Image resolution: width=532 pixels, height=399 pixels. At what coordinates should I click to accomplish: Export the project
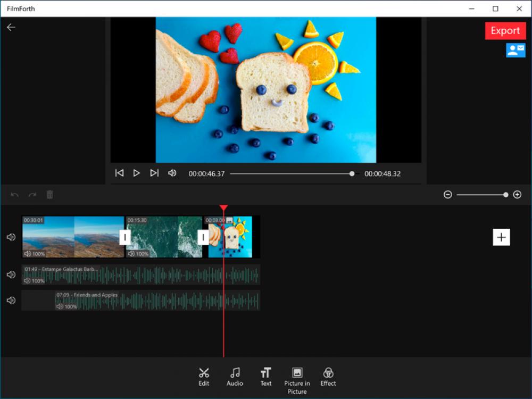click(505, 30)
